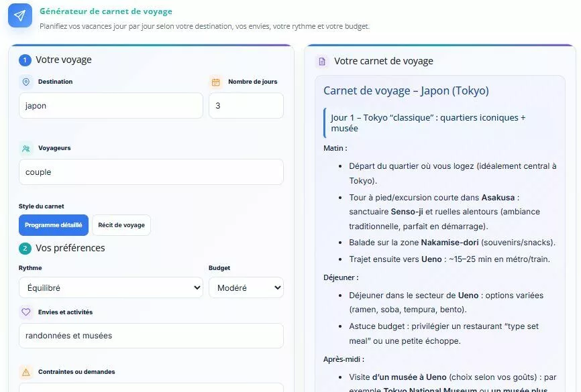Click the calendar icon beside Nombre de jours
The height and width of the screenshot is (392, 581).
pos(215,82)
